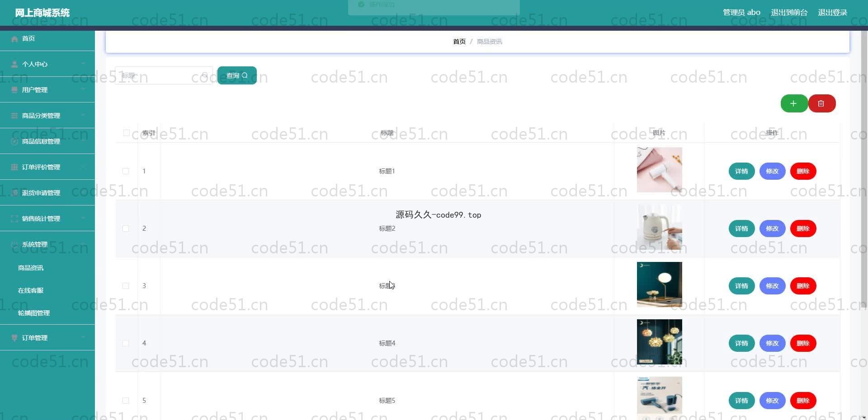Click 详情 for 标题4
This screenshot has width=868, height=420.
point(741,343)
